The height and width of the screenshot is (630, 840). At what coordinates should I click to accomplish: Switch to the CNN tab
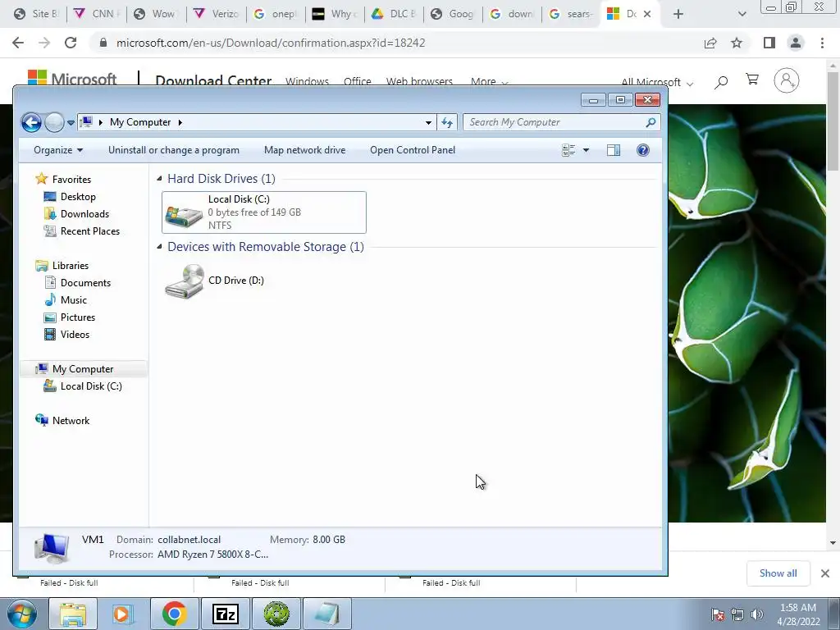(97, 14)
